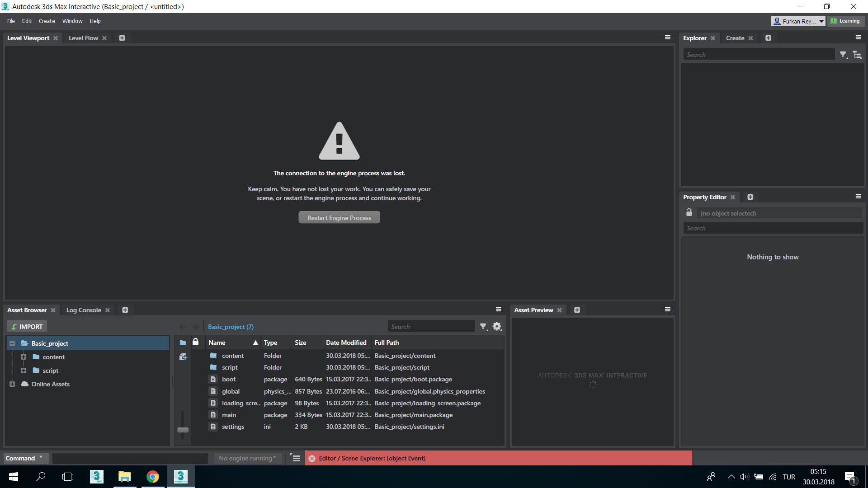Toggle lock icon in asset list header

pyautogui.click(x=195, y=342)
